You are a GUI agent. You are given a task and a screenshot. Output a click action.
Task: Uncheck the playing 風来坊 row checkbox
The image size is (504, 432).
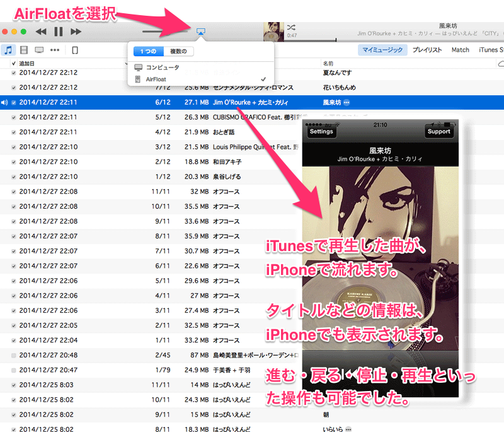pos(13,103)
